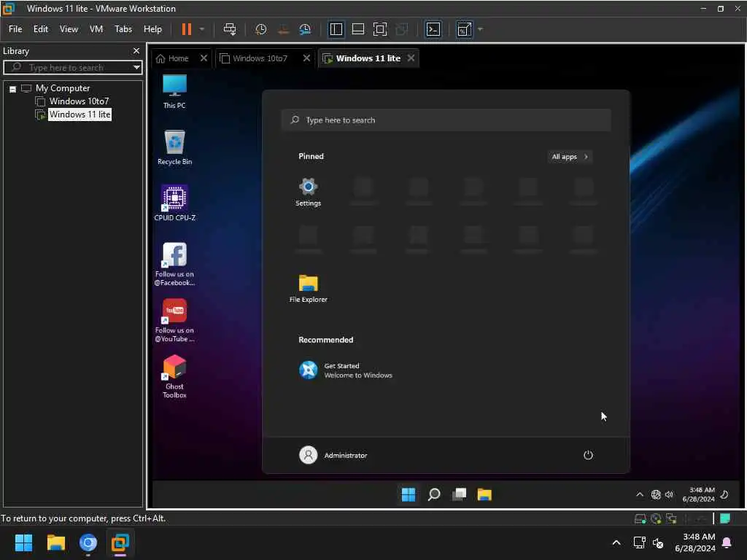Select Windows 10to7 in the Library tree
Image resolution: width=747 pixels, height=560 pixels.
79,101
